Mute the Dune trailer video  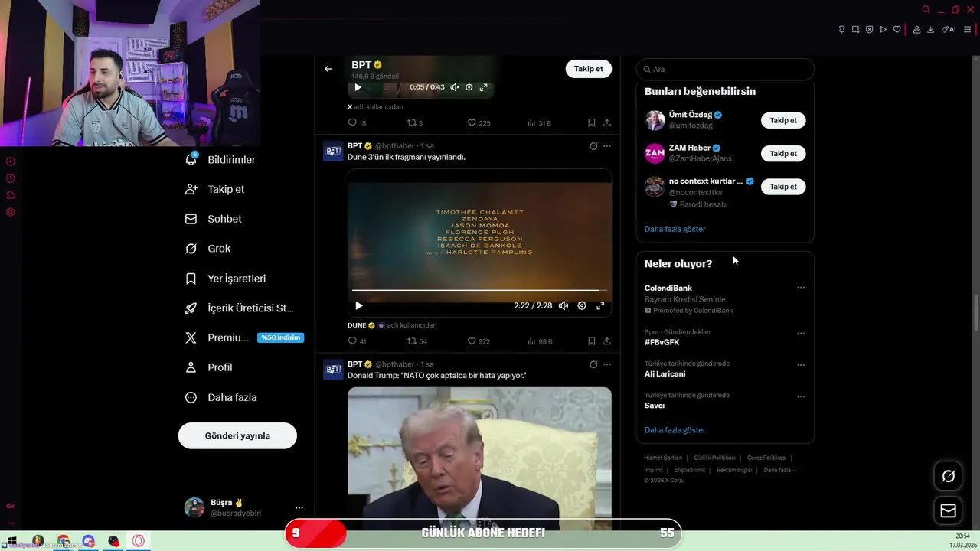(563, 305)
